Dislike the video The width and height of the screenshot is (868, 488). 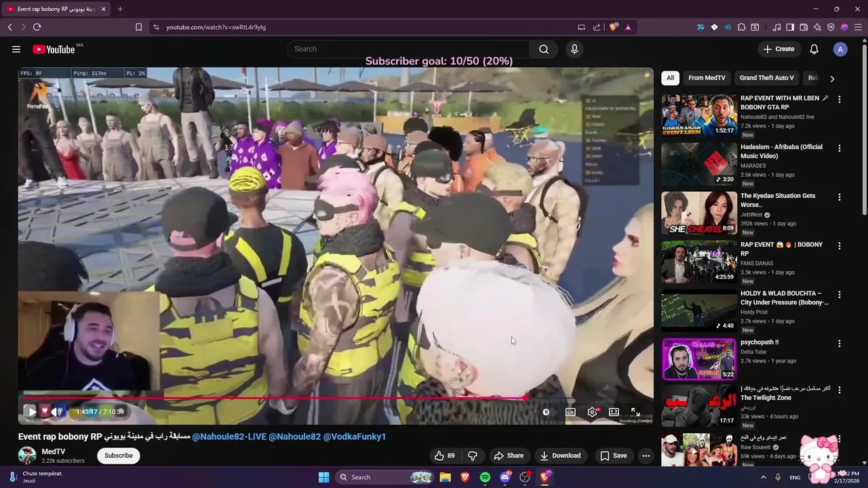pos(473,455)
